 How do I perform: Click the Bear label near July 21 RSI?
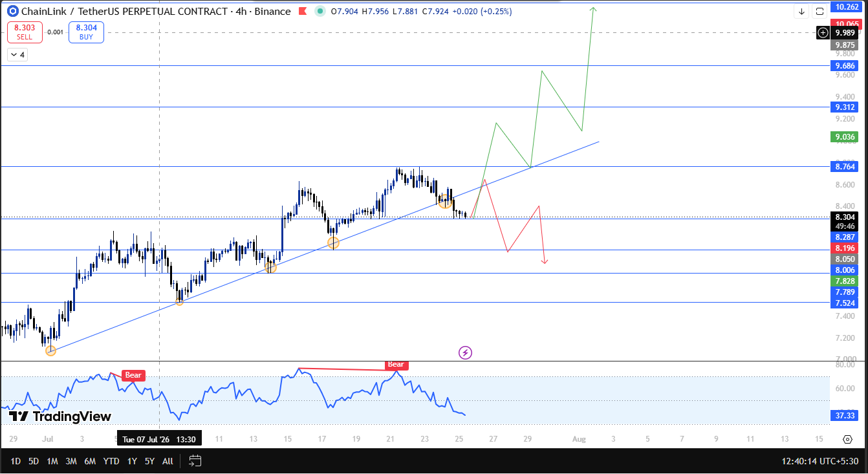[x=395, y=365]
